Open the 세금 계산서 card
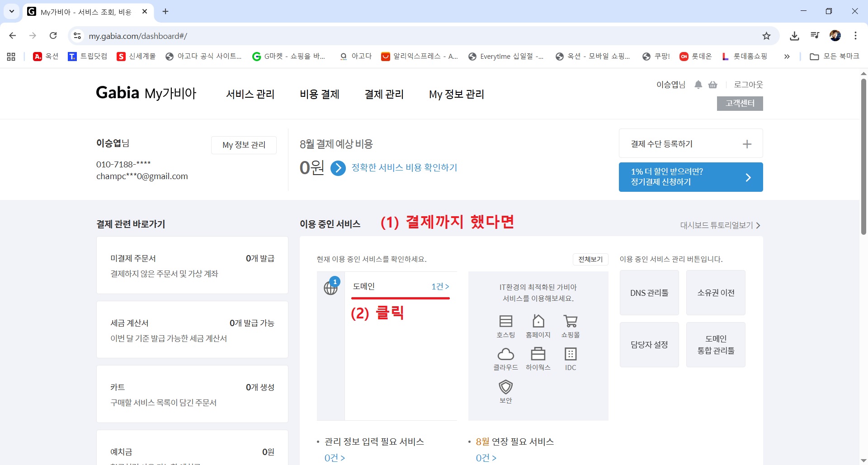The width and height of the screenshot is (868, 465). (x=192, y=330)
